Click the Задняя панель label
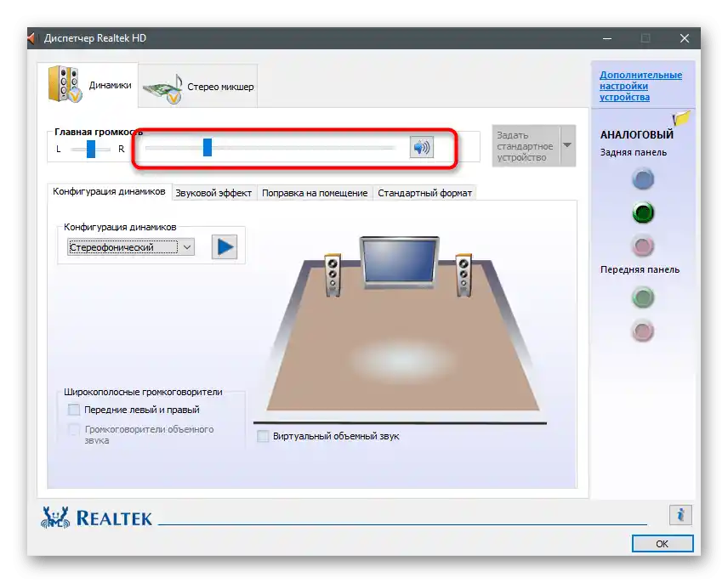Image resolution: width=728 pixels, height=583 pixels. coord(634,152)
